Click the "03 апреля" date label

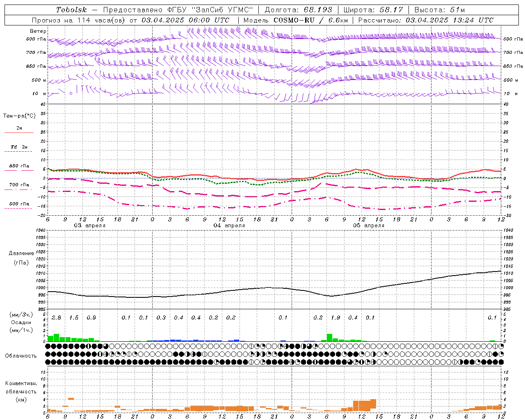pos(90,226)
